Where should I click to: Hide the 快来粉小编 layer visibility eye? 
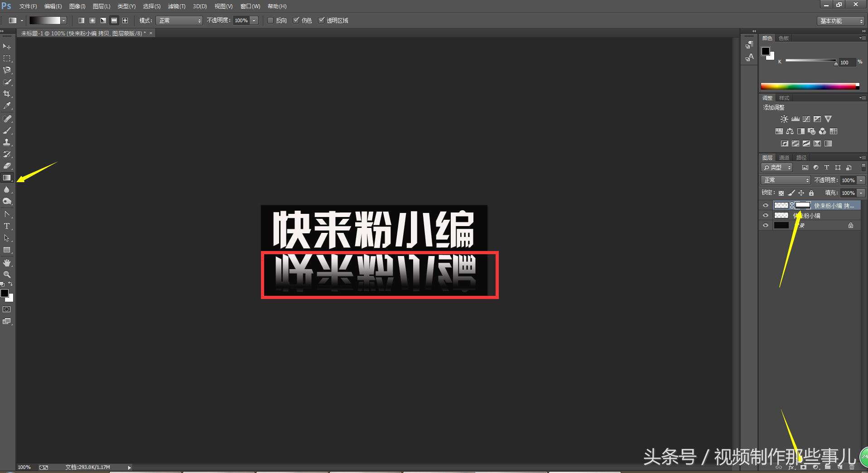coord(766,215)
